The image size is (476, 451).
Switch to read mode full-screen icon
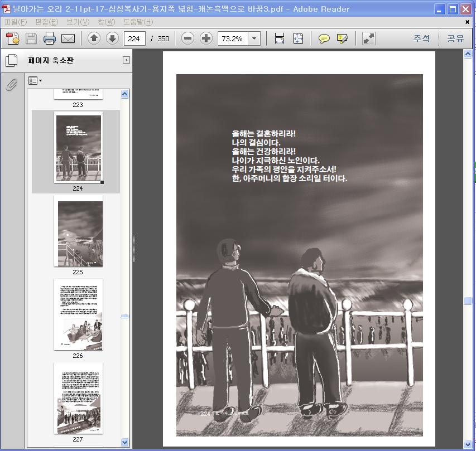[x=368, y=38]
